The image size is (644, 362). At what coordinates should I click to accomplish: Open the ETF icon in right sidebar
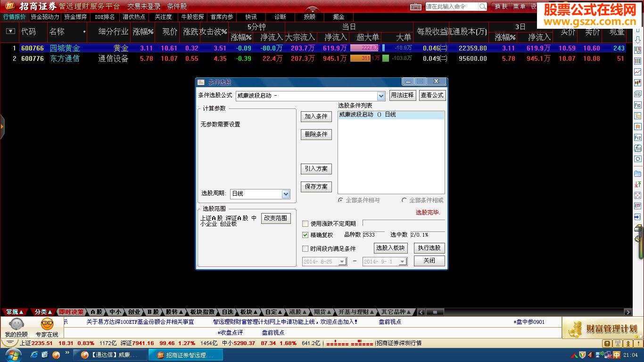(638, 206)
